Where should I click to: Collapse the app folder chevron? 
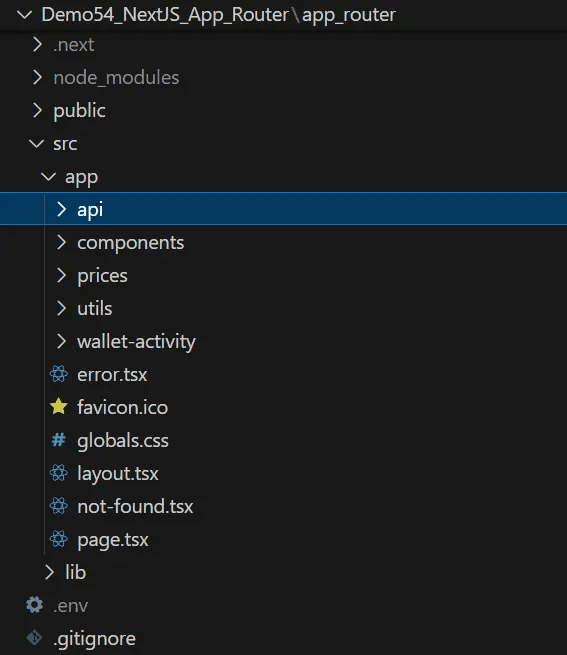48,177
